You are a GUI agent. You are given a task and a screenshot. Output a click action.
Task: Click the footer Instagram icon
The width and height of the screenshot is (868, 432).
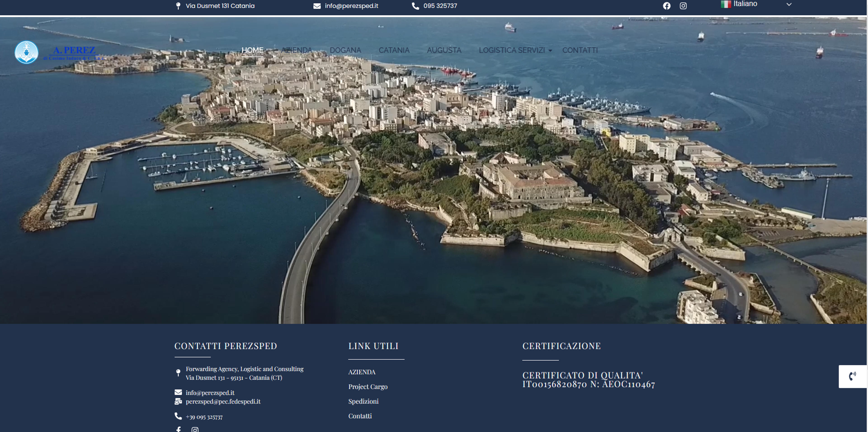click(195, 429)
